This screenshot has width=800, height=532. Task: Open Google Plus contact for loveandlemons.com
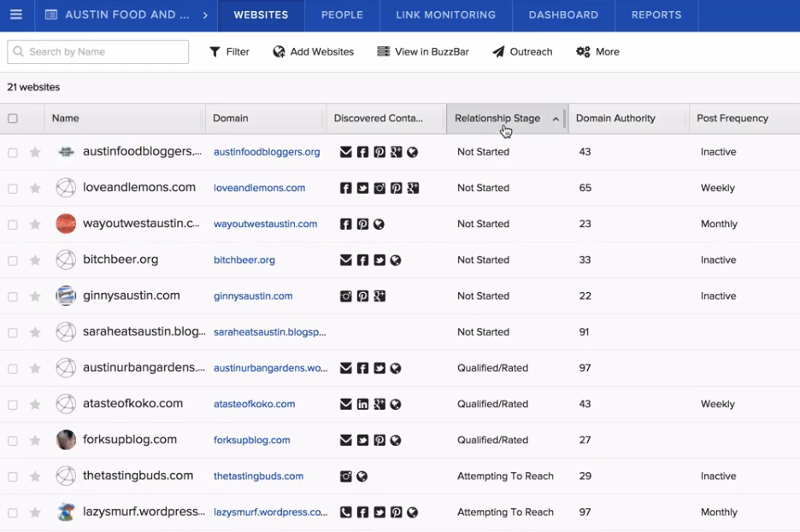413,188
